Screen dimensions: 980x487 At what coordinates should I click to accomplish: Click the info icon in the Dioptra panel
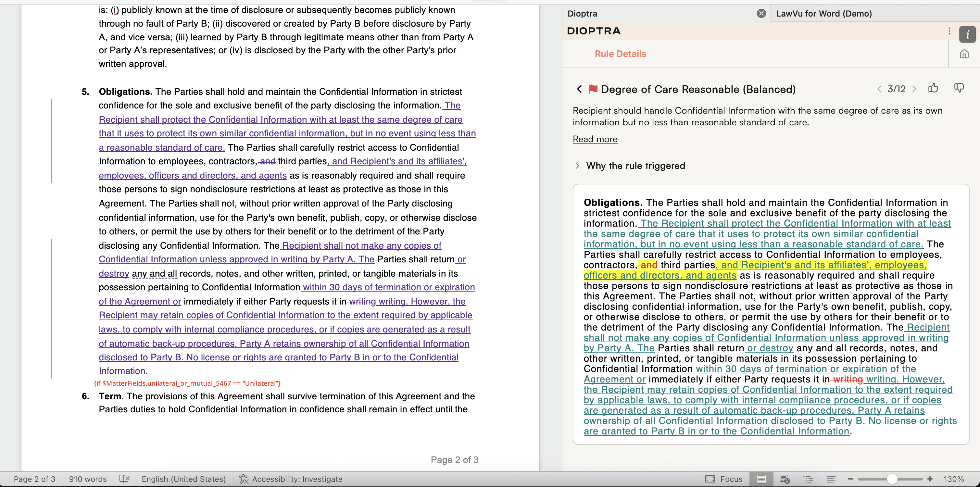[967, 35]
